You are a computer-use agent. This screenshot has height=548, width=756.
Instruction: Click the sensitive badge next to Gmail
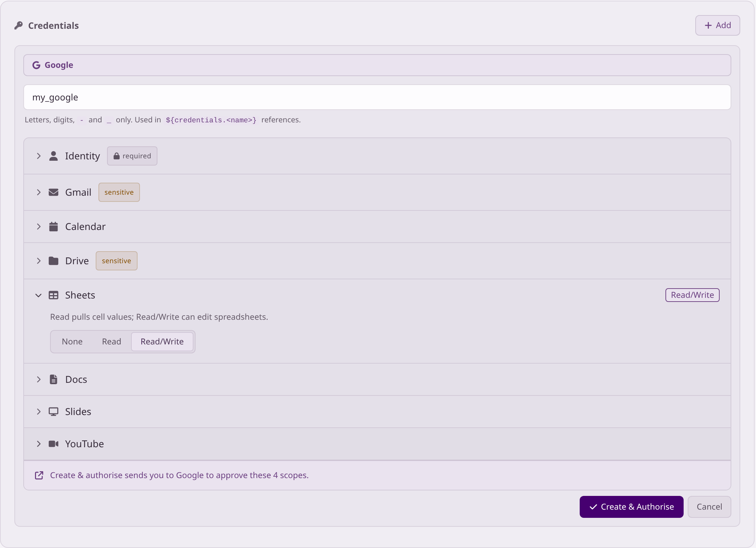pyautogui.click(x=119, y=192)
